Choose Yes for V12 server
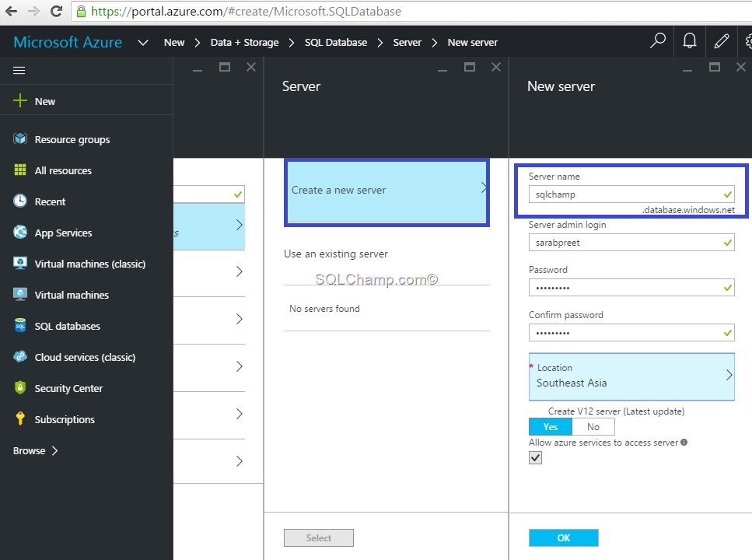The image size is (752, 560). [x=550, y=426]
